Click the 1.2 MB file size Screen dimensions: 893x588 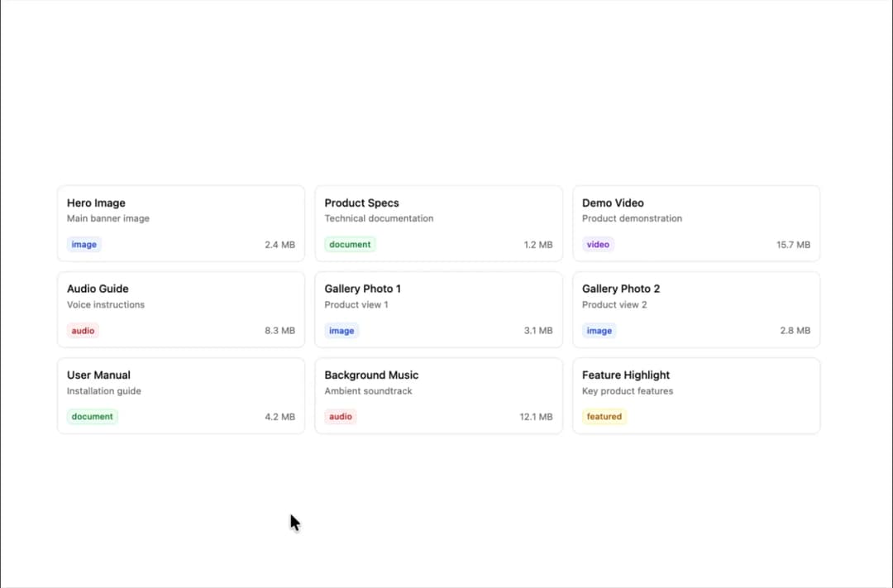[538, 245]
